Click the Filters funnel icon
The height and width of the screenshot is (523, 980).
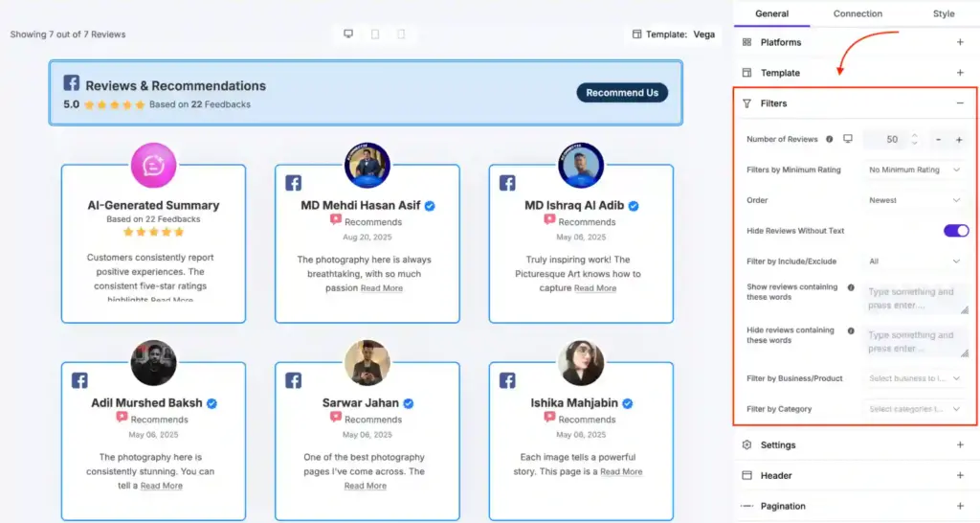[x=746, y=103]
